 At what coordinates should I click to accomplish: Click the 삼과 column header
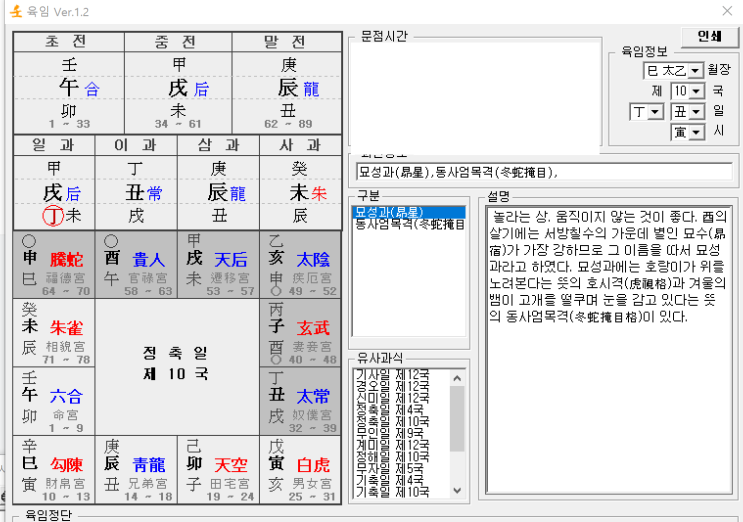click(218, 145)
